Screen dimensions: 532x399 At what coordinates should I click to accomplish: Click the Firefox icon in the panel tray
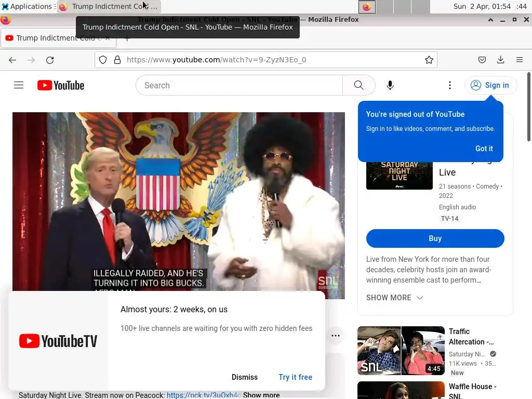pos(367,7)
